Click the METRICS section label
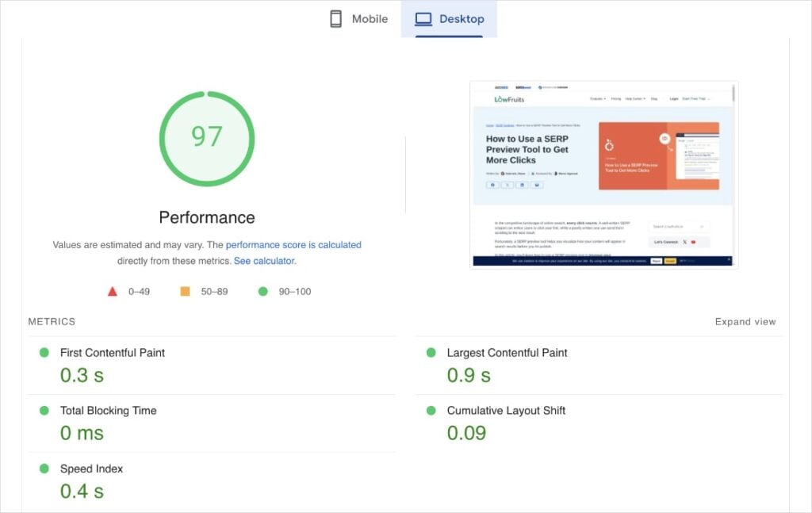Viewport: 812px width, 513px height. tap(51, 321)
